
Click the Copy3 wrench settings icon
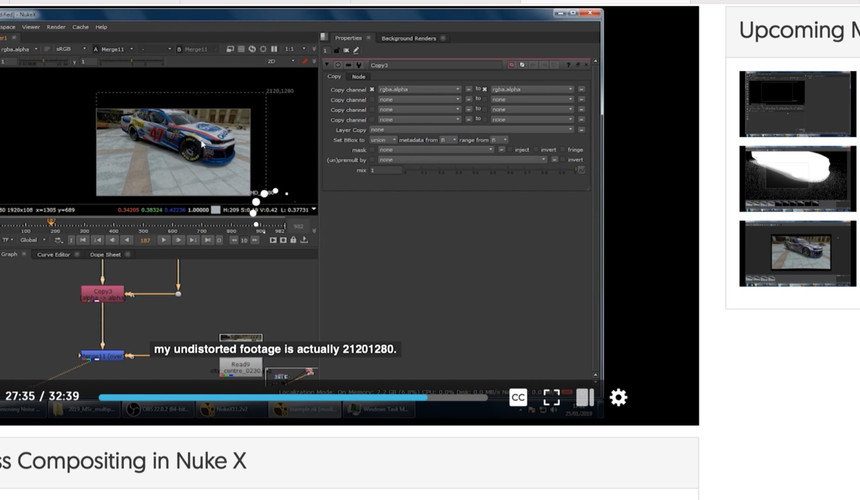click(359, 65)
